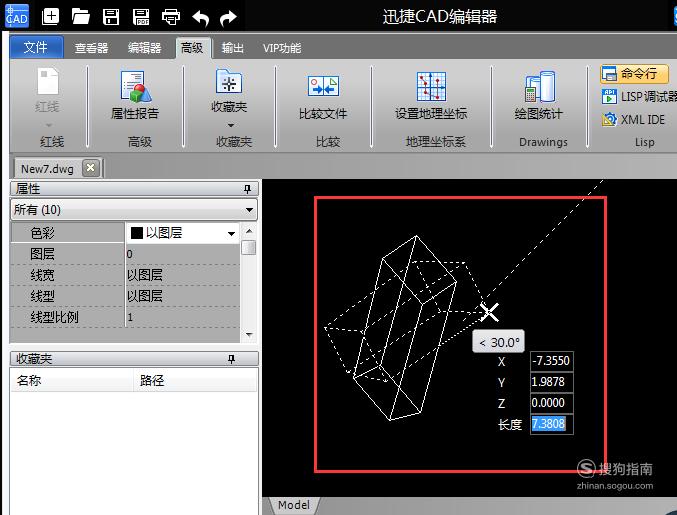Screen dimensions: 677x515
Task: Select the 高级 advanced ribbon tab
Action: tap(193, 47)
